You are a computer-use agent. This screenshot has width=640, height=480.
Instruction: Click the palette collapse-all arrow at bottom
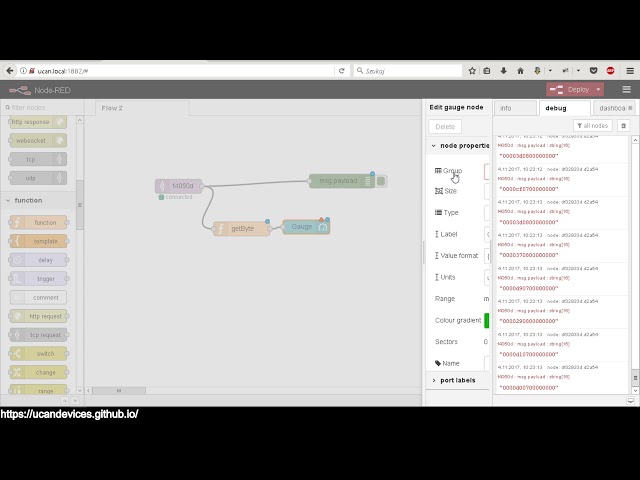pos(64,401)
